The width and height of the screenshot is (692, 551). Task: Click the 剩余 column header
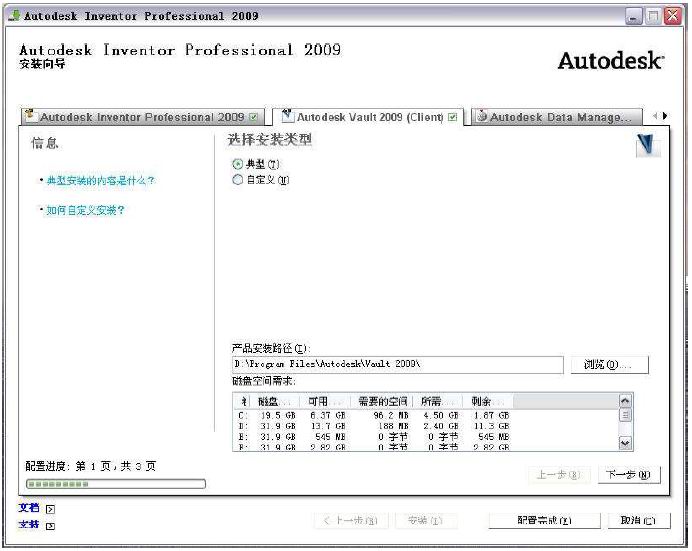(488, 401)
